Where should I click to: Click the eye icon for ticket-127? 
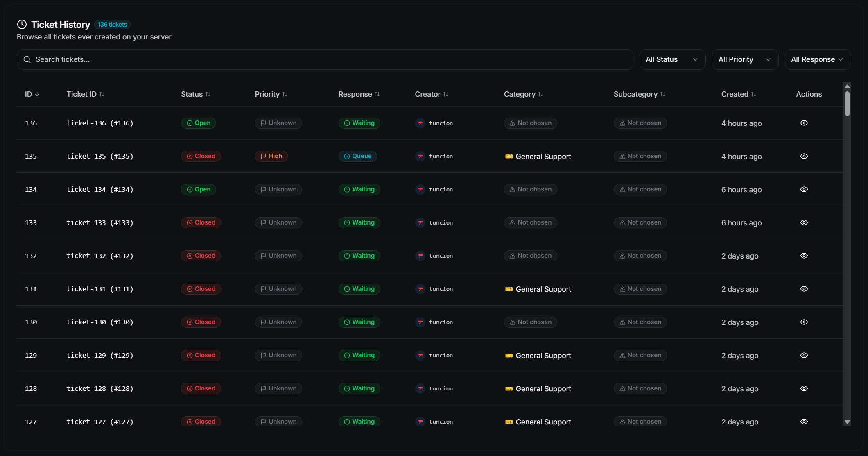tap(804, 422)
